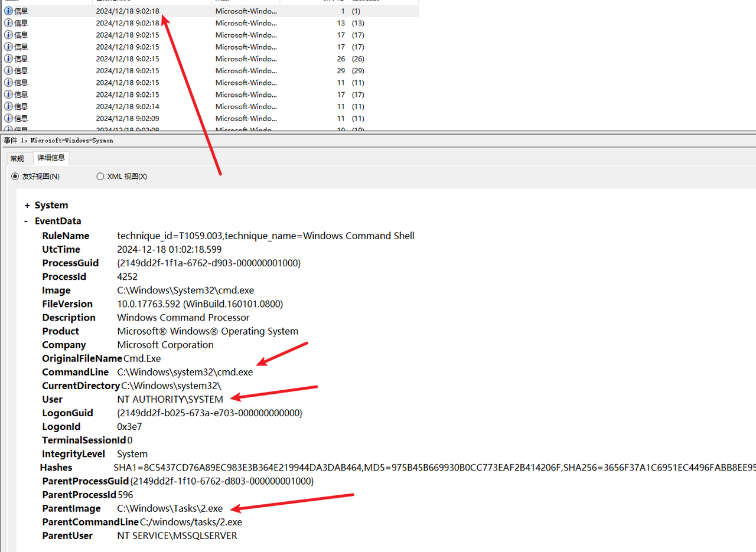Click the 事件 1, Microsoft-Windows-Sysmon header
The width and height of the screenshot is (756, 552).
tap(58, 141)
